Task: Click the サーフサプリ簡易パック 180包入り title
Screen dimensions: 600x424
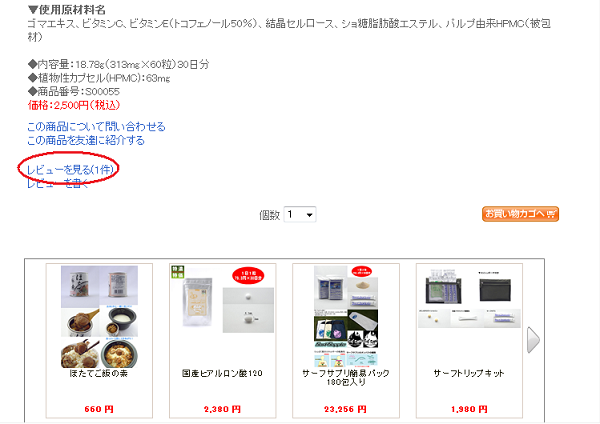Action: coord(346,377)
